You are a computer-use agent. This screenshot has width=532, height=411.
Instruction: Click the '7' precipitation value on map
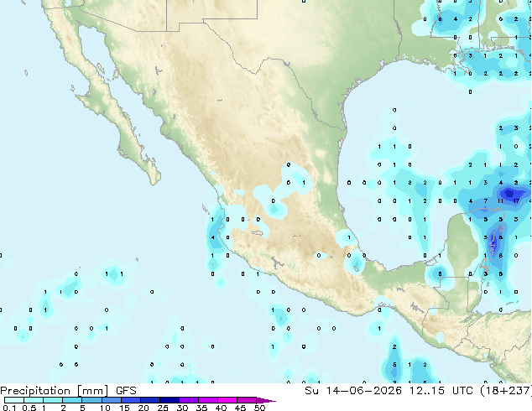pyautogui.click(x=486, y=201)
